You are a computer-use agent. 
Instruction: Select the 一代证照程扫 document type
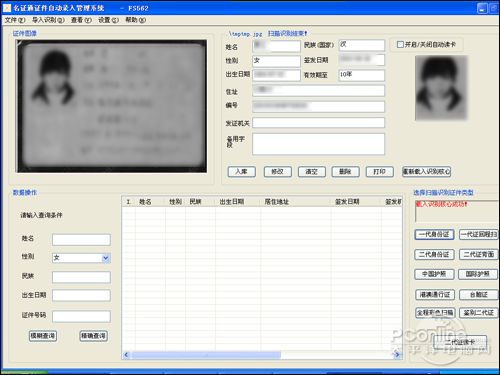tap(479, 235)
